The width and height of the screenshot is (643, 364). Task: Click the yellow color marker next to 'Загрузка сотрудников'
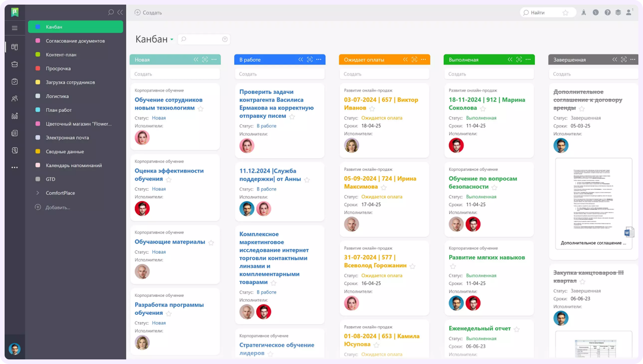pyautogui.click(x=38, y=82)
